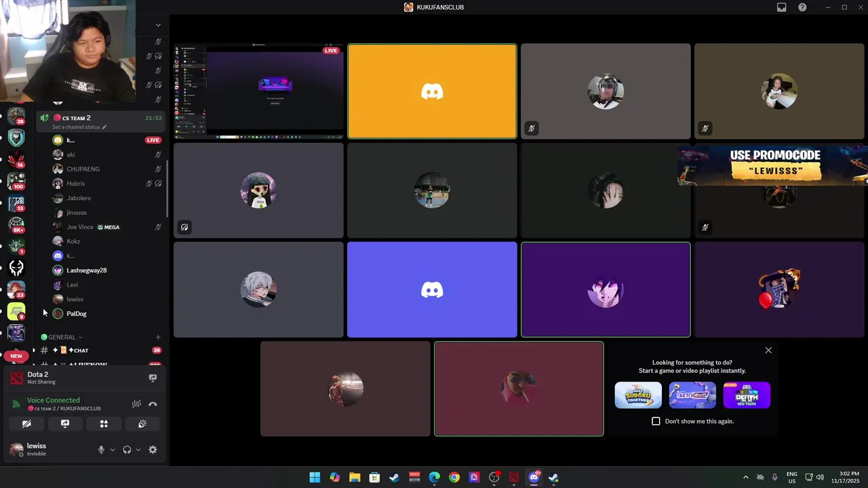Close the activities suggestion popup

(x=768, y=350)
